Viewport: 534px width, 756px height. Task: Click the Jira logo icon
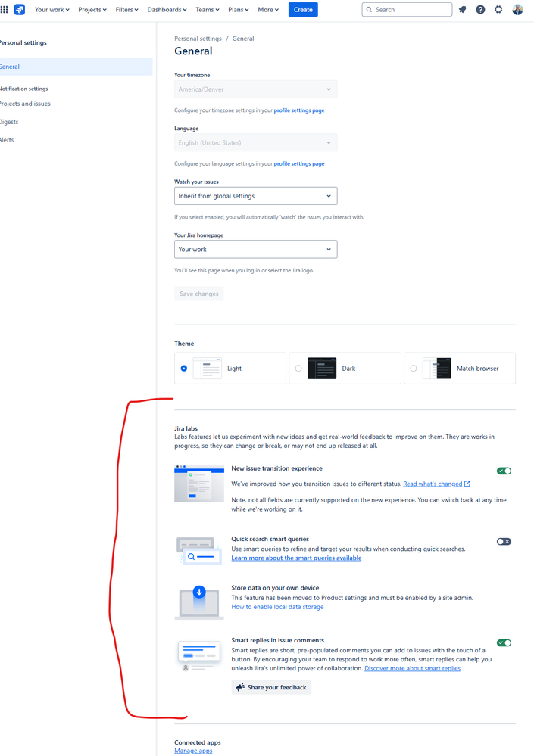tap(19, 9)
